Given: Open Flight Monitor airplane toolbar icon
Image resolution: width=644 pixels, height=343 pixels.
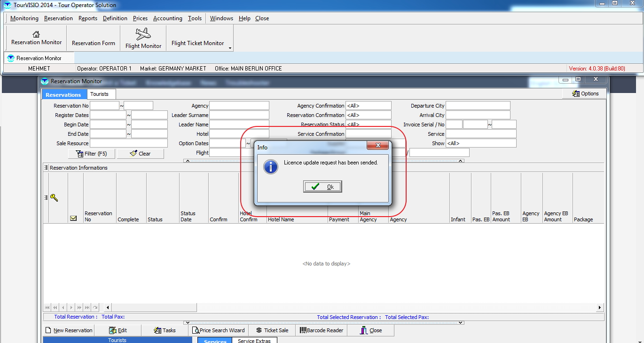Looking at the screenshot, I should click(x=143, y=34).
